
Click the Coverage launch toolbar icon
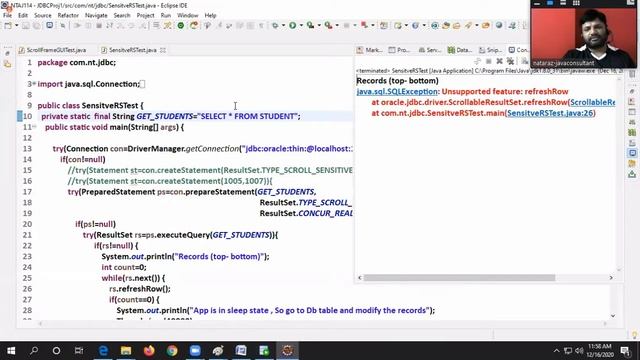[310, 25]
